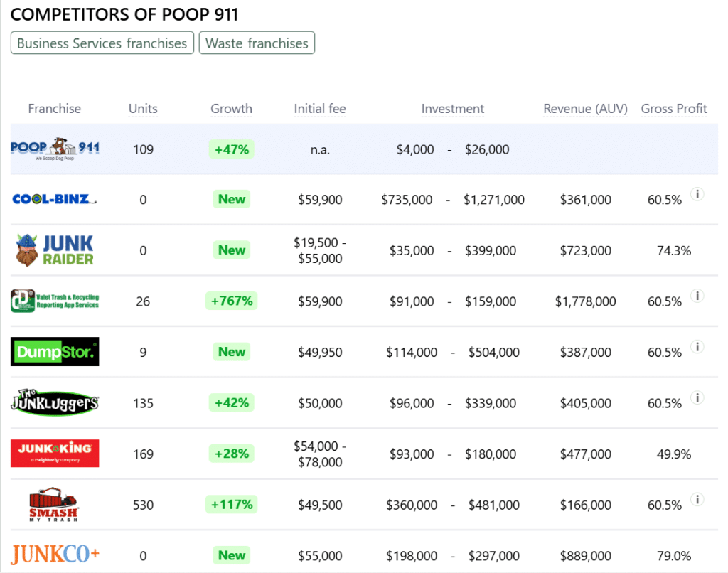This screenshot has height=573, width=728.
Task: Click the +117% growth badge
Action: [x=231, y=504]
